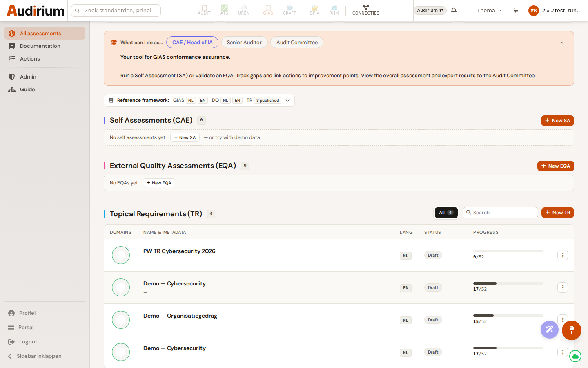Sort by the PROGRESS column header
This screenshot has width=588, height=368.
tap(486, 232)
